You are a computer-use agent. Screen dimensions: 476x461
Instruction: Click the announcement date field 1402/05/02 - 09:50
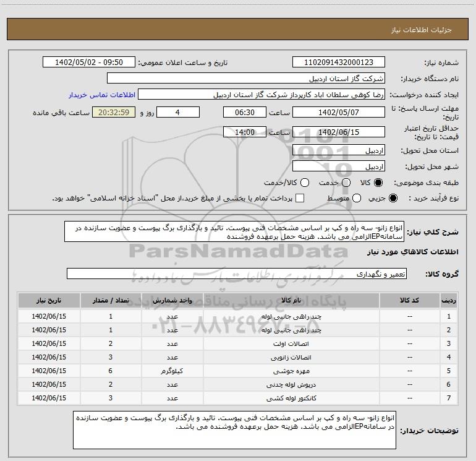89,62
